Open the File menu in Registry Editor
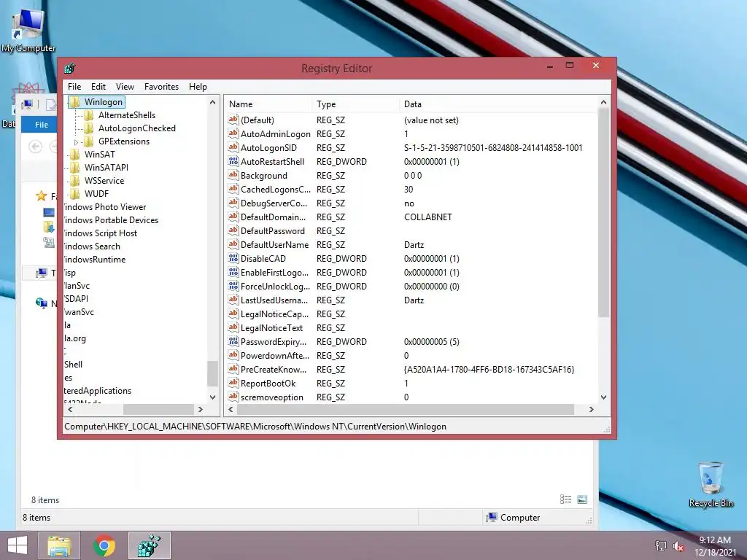Viewport: 747px width, 560px height. click(x=74, y=87)
